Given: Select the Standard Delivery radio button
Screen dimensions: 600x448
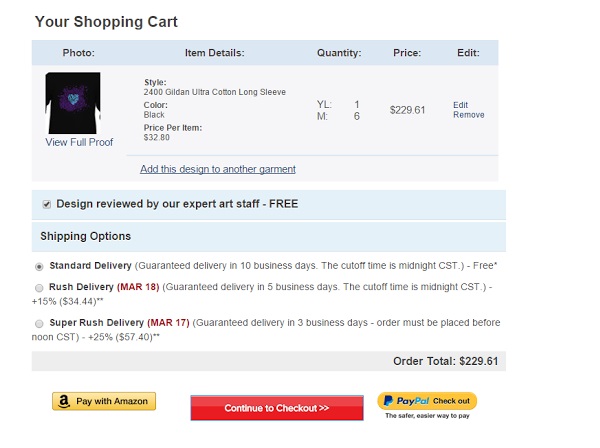Looking at the screenshot, I should coord(40,266).
